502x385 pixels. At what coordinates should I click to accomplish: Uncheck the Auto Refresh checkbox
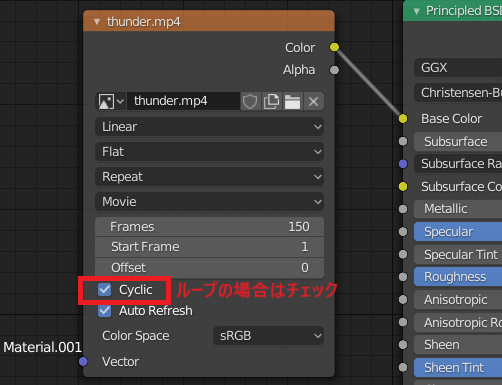(105, 311)
